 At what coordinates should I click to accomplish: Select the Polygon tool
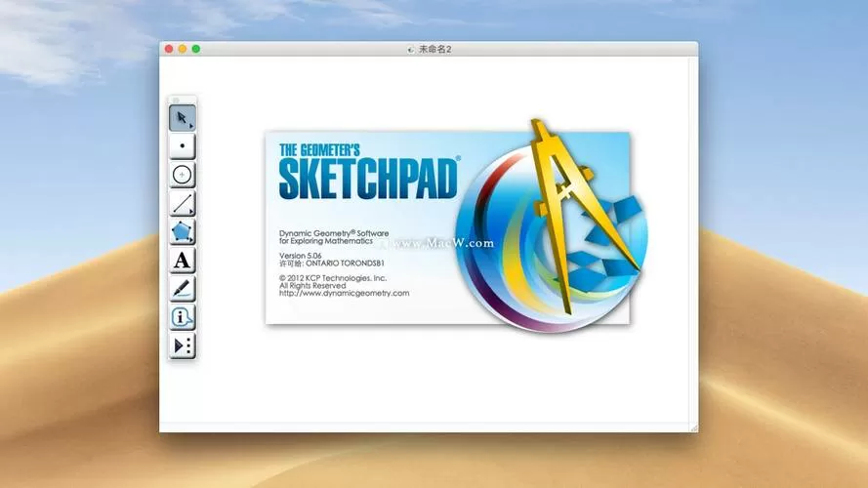click(183, 232)
